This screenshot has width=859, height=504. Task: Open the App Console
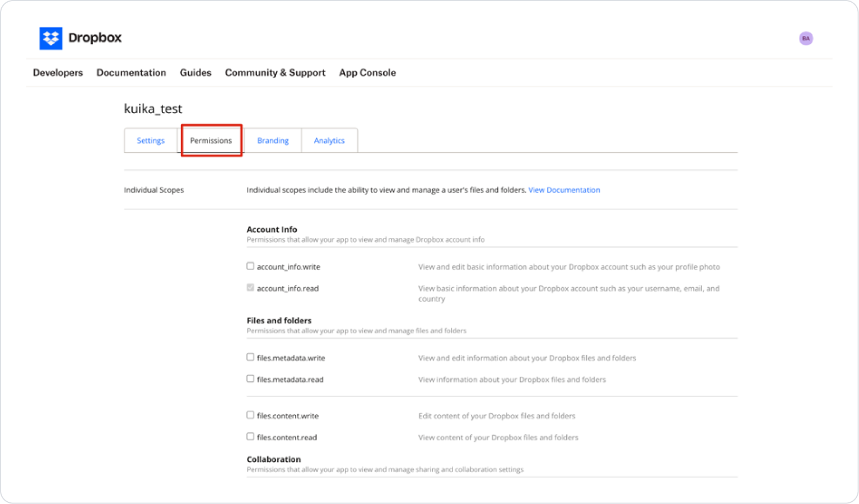(367, 73)
